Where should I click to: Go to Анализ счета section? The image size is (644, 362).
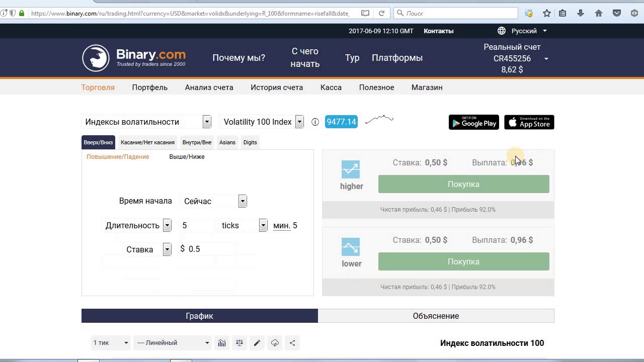tap(209, 87)
